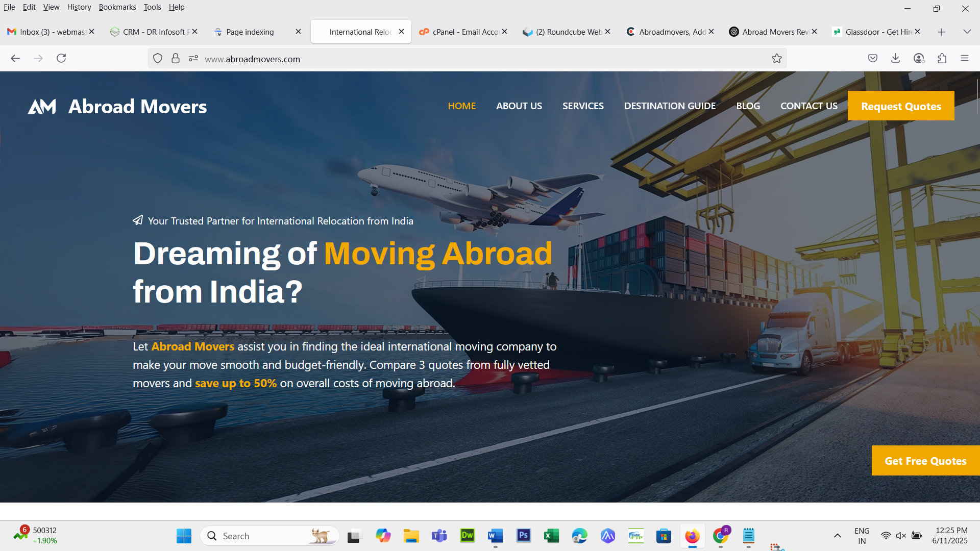980x551 pixels.
Task: Expand the list all tabs chevron
Action: 967,32
